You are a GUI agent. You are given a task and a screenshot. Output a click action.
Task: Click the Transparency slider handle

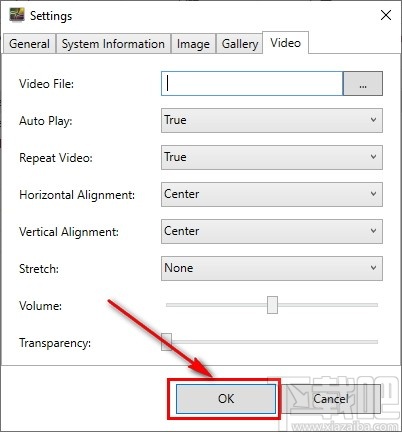(166, 342)
